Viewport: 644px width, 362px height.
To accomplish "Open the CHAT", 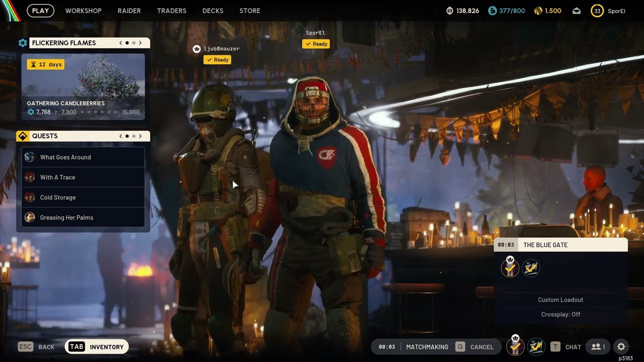I will tap(566, 347).
